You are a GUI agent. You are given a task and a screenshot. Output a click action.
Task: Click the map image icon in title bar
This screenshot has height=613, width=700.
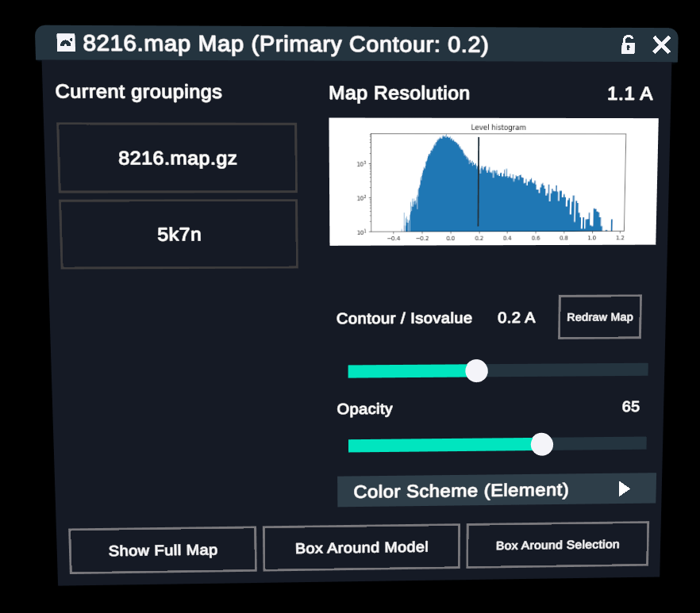66,43
